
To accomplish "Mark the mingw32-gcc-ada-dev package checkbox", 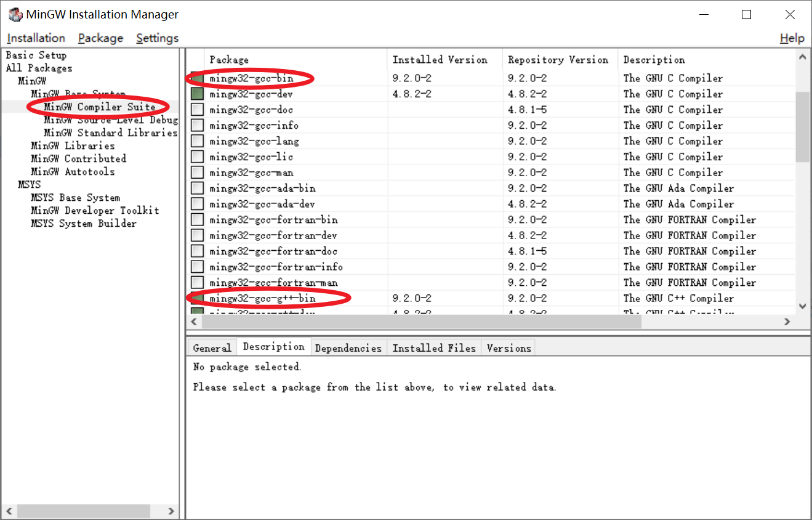I will tap(197, 204).
